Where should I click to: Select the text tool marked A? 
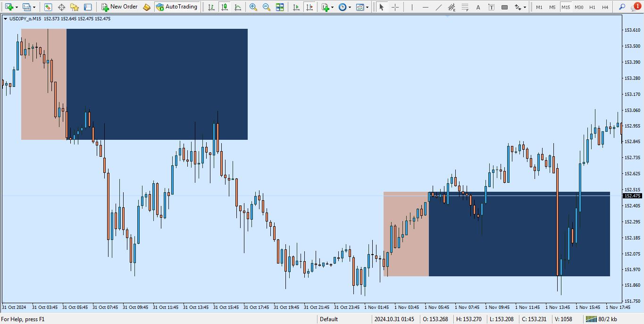pos(478,7)
